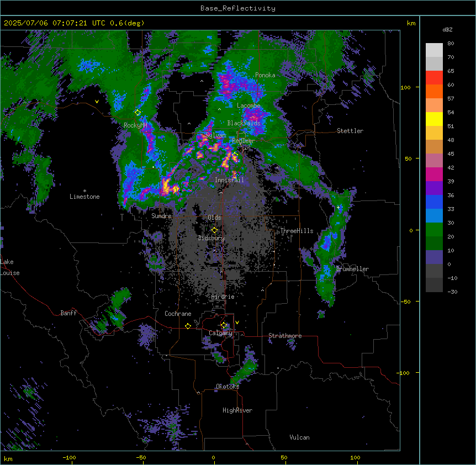Click the dBZ legend heading

pyautogui.click(x=447, y=30)
